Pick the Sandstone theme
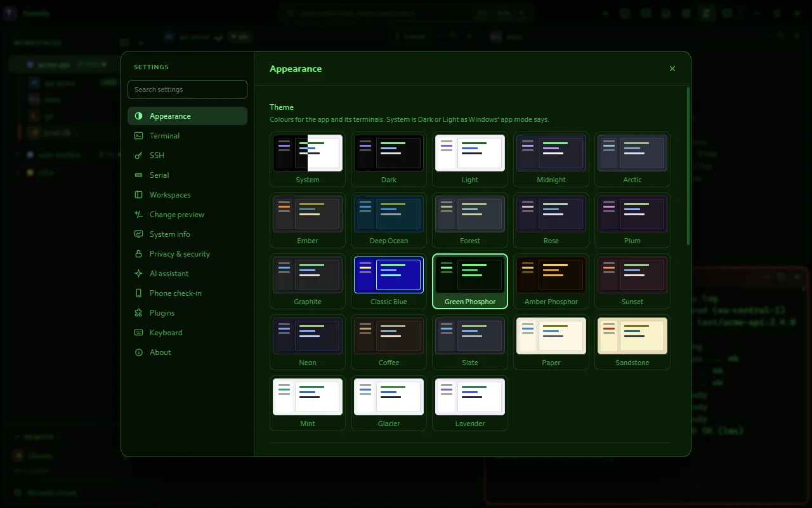Image resolution: width=812 pixels, height=508 pixels. [x=632, y=342]
